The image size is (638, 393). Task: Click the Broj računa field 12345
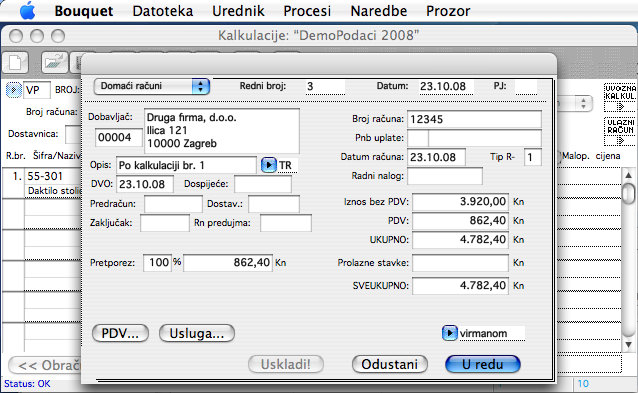point(474,119)
